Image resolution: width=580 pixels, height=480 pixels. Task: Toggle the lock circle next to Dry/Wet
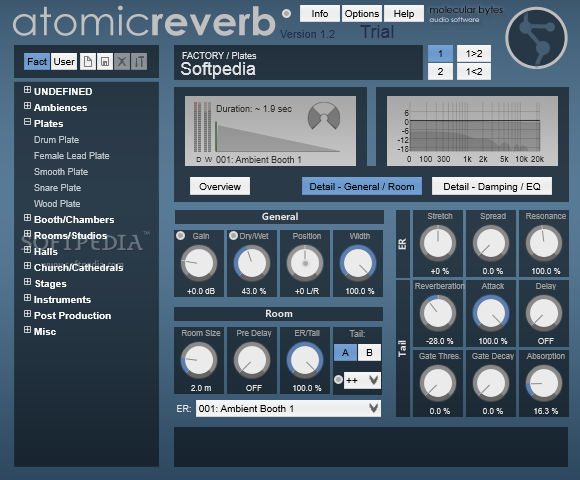233,236
